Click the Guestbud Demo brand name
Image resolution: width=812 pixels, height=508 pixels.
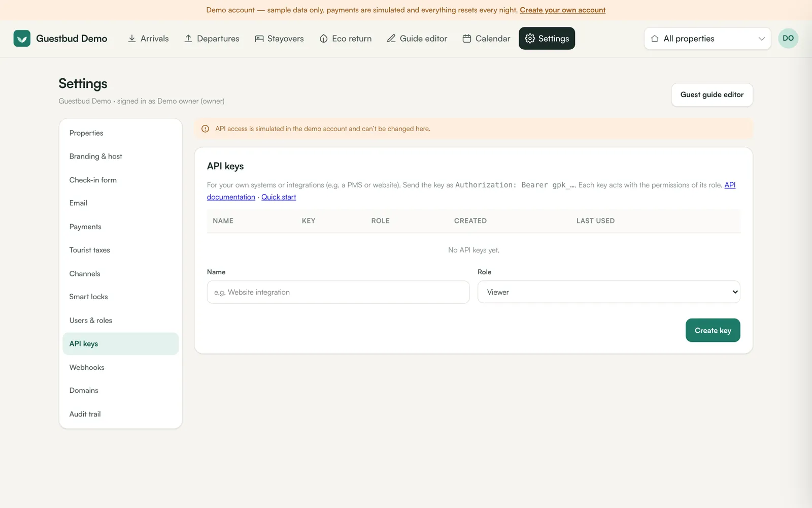72,39
